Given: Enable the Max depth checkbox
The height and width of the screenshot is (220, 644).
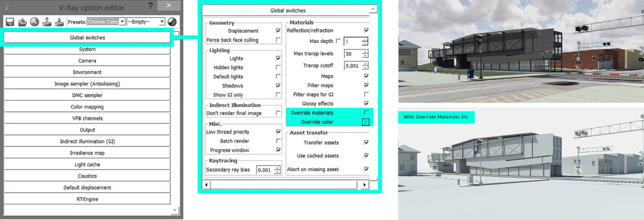Looking at the screenshot, I should pyautogui.click(x=338, y=41).
